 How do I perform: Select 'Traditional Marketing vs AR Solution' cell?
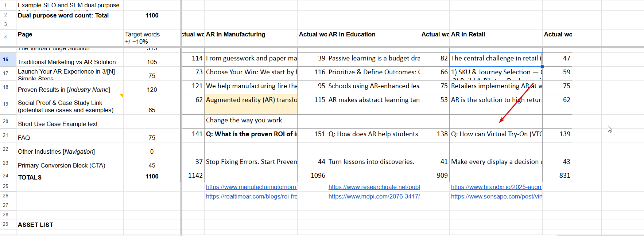pos(70,60)
